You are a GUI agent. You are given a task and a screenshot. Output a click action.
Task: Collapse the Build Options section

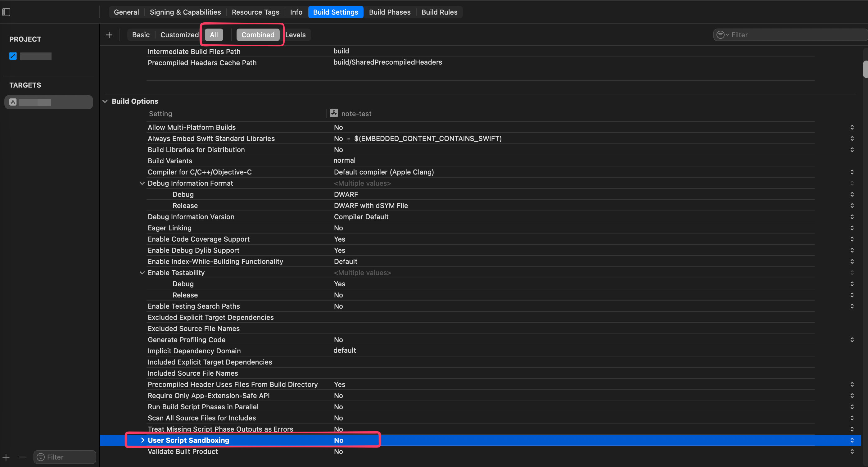click(x=105, y=101)
